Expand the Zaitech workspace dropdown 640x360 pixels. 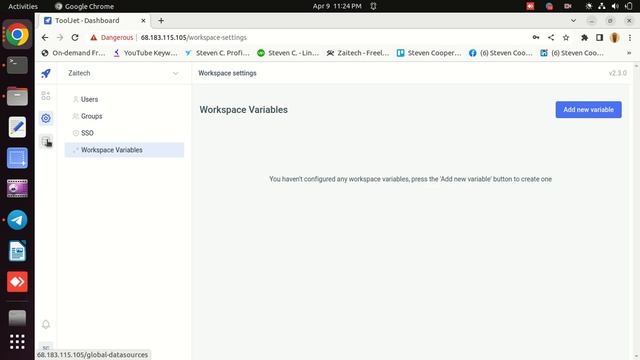point(124,73)
